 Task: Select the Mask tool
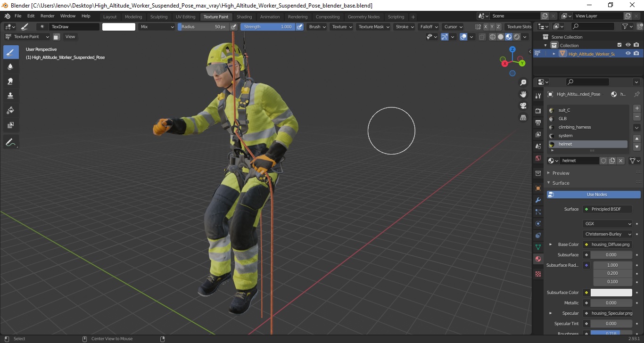(x=11, y=125)
